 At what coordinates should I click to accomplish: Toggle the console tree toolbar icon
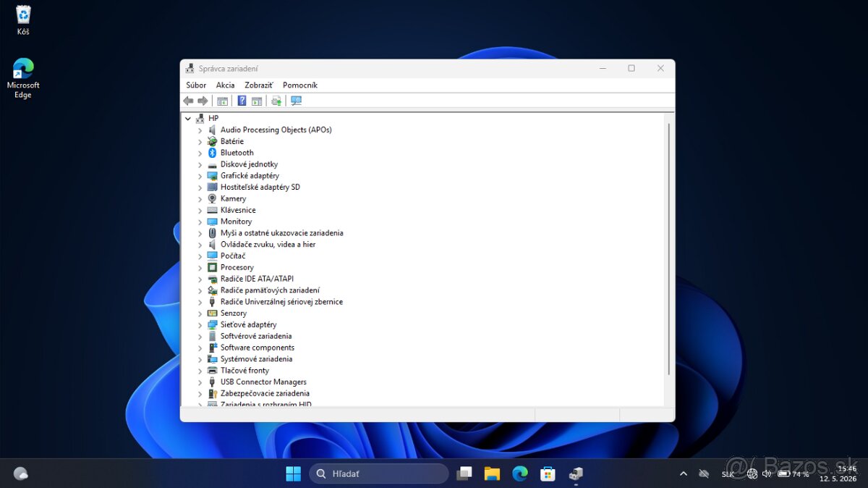222,101
